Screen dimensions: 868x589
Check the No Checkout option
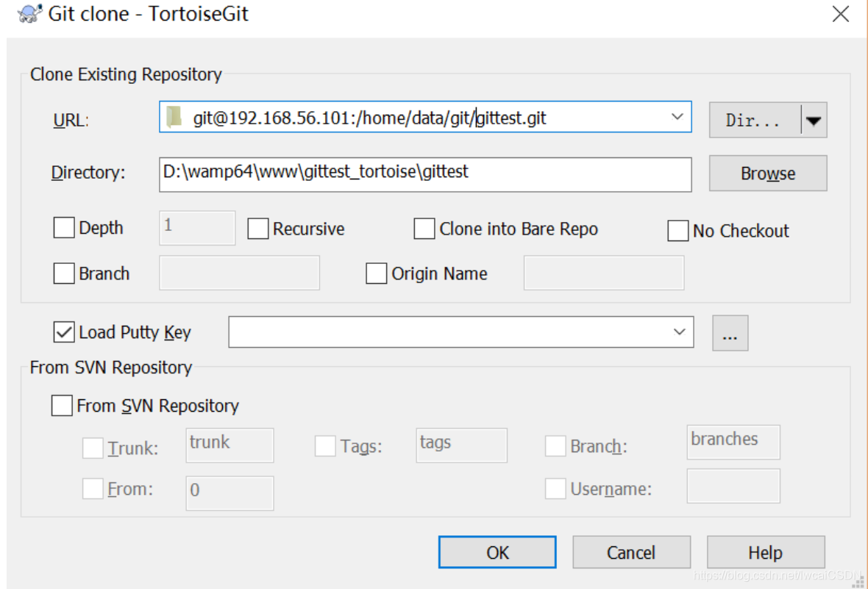pos(677,231)
